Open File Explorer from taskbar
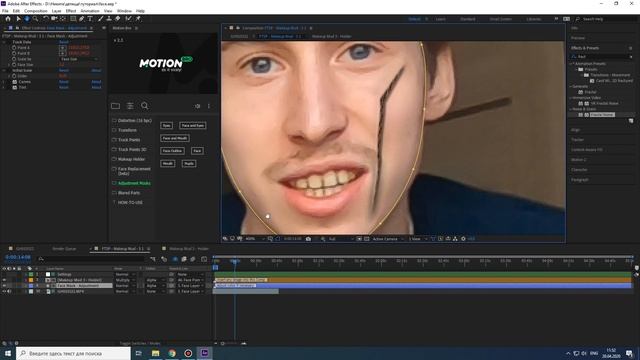Image resolution: width=640 pixels, height=360 pixels. (156, 353)
